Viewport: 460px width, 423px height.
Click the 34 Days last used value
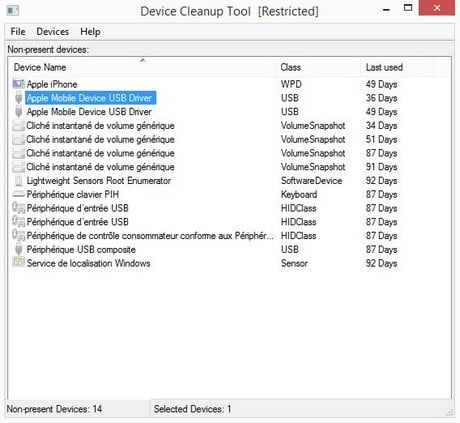tap(381, 126)
